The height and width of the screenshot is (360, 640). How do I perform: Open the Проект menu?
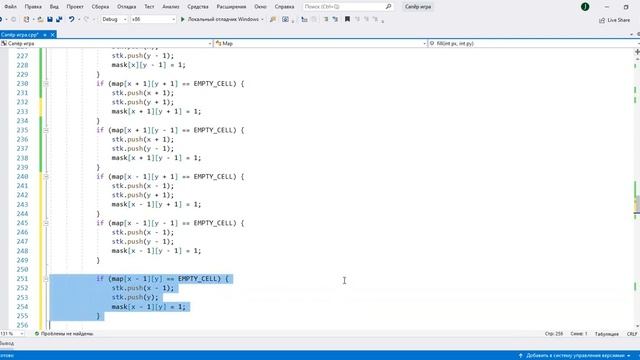pyautogui.click(x=75, y=7)
